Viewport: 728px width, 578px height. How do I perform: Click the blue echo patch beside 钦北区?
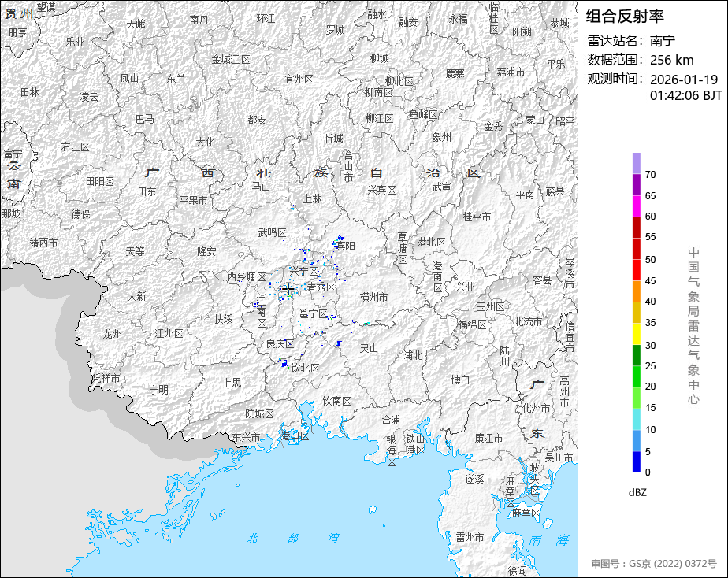point(284,363)
